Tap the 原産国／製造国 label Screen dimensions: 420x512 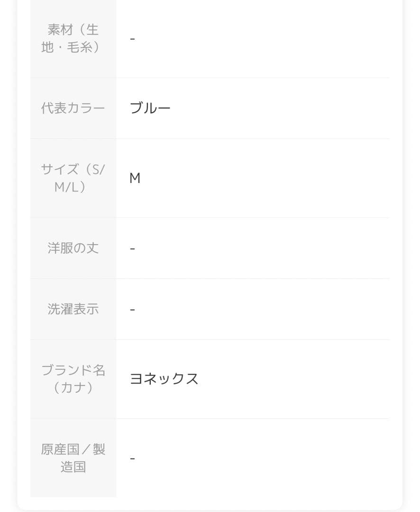[73, 458]
